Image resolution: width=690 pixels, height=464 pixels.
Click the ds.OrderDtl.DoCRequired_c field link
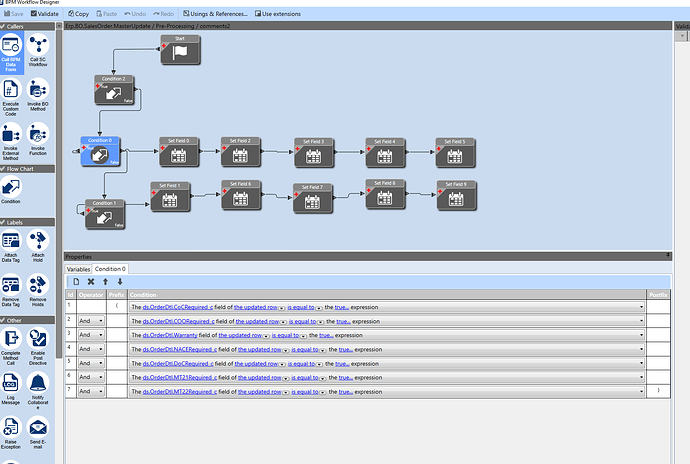178,364
